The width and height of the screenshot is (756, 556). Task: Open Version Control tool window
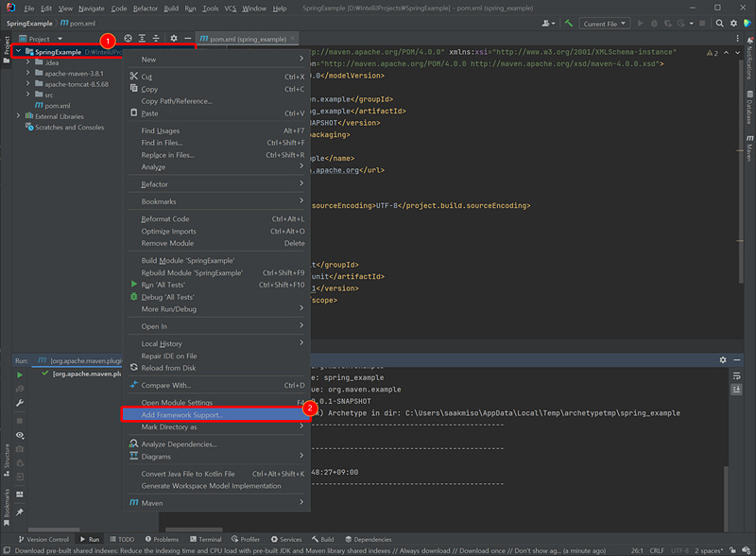43,540
